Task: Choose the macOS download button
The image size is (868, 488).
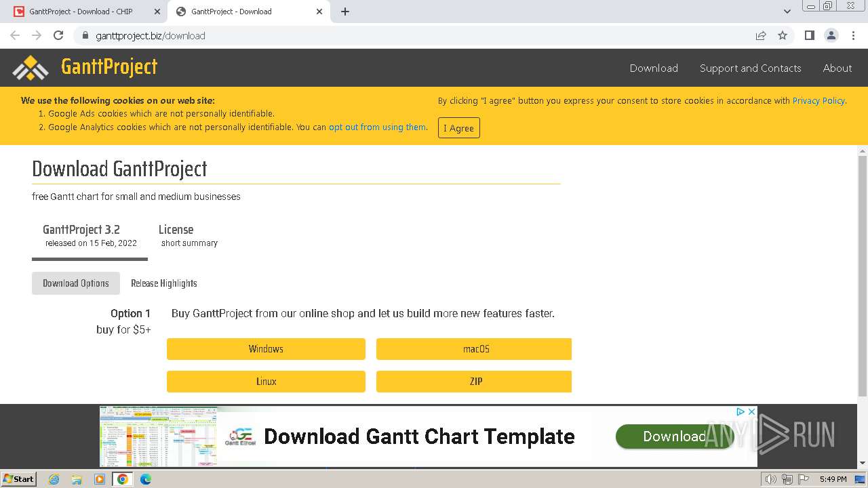Action: [x=474, y=349]
